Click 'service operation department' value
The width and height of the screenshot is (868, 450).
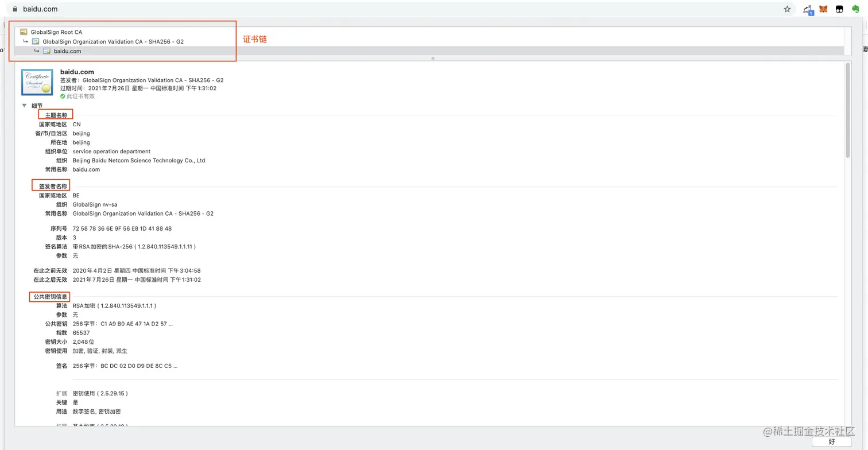tap(111, 152)
